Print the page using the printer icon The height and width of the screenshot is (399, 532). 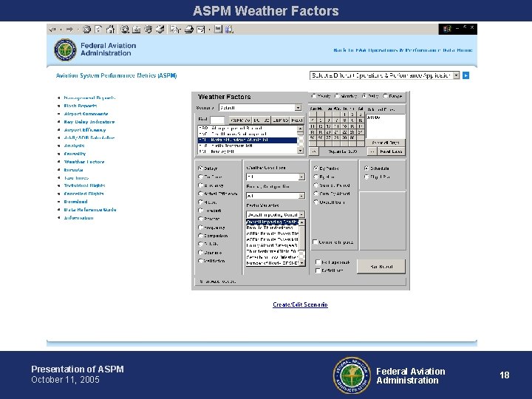point(189,30)
